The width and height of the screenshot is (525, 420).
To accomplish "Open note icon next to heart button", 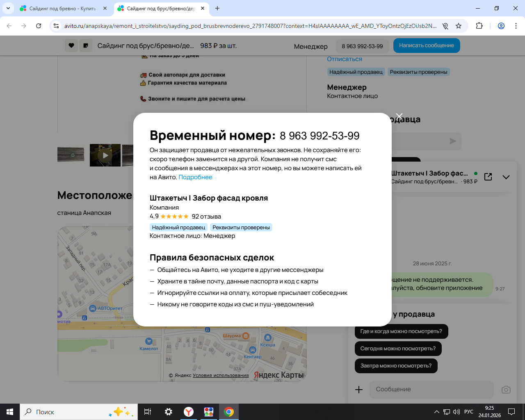I will [86, 46].
